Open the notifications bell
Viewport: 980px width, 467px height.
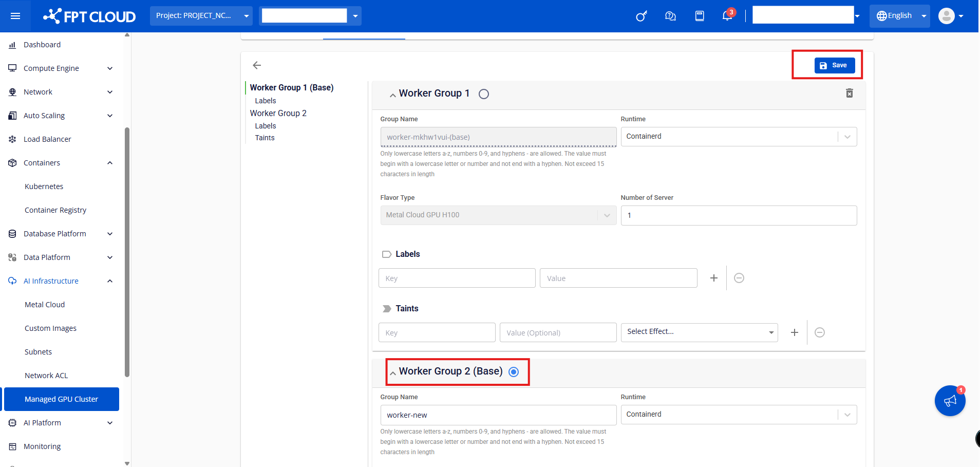click(x=727, y=16)
